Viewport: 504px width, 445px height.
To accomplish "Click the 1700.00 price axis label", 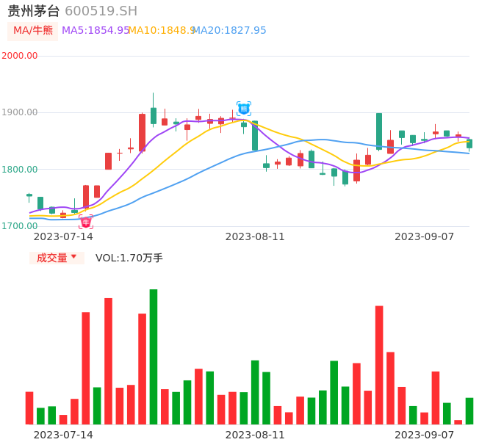I will [20, 226].
